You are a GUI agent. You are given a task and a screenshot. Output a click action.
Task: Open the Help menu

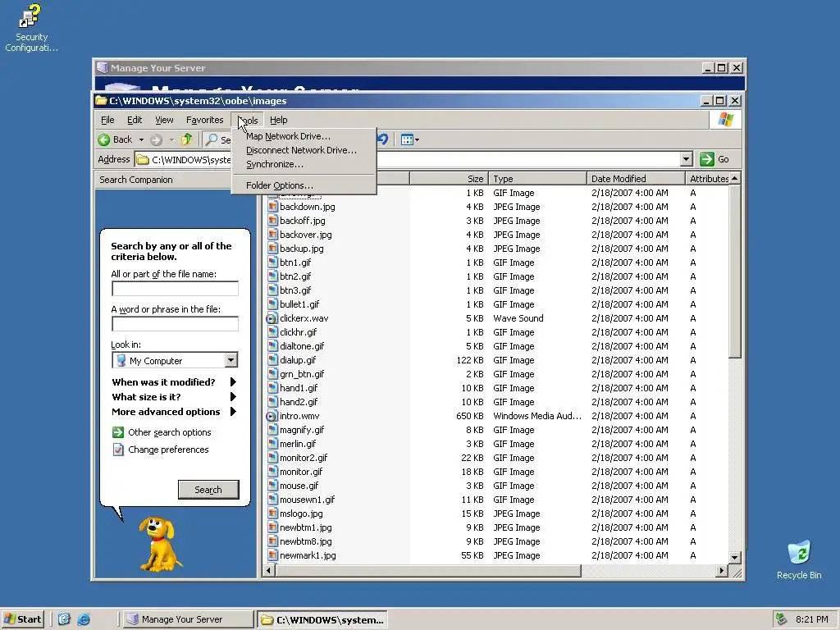(279, 120)
